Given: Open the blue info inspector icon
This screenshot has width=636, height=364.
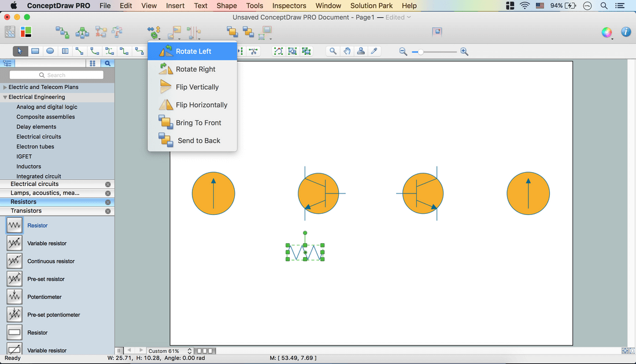Looking at the screenshot, I should coord(626,32).
